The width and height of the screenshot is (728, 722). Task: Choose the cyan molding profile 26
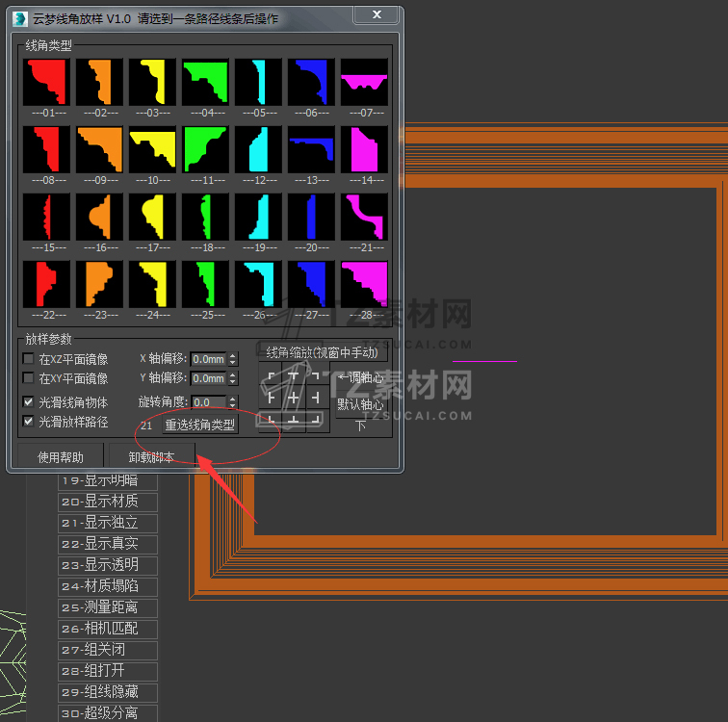pos(258,284)
